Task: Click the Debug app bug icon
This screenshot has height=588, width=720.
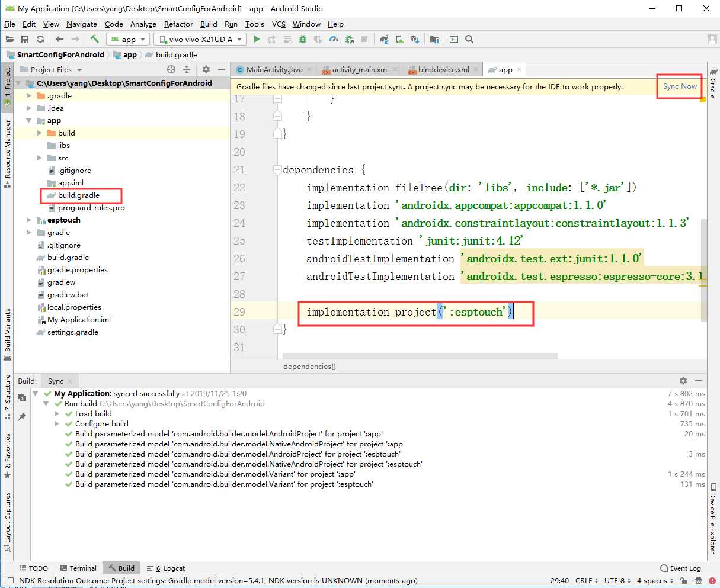Action: click(303, 39)
